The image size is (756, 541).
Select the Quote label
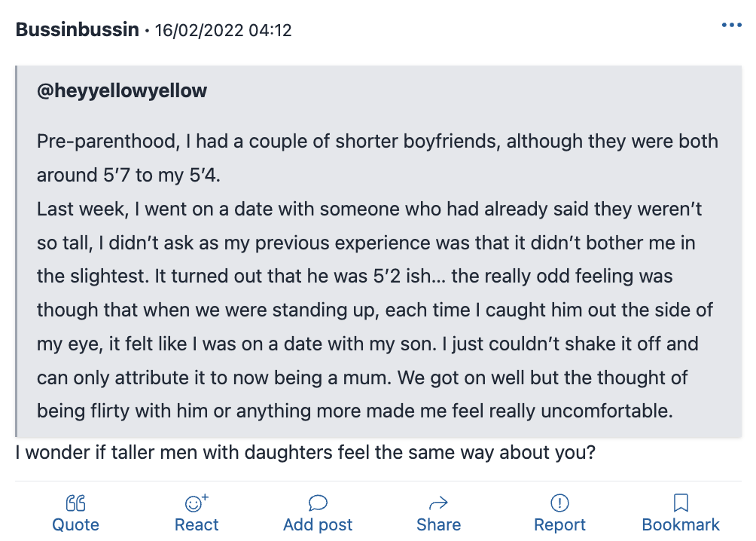pyautogui.click(x=76, y=524)
